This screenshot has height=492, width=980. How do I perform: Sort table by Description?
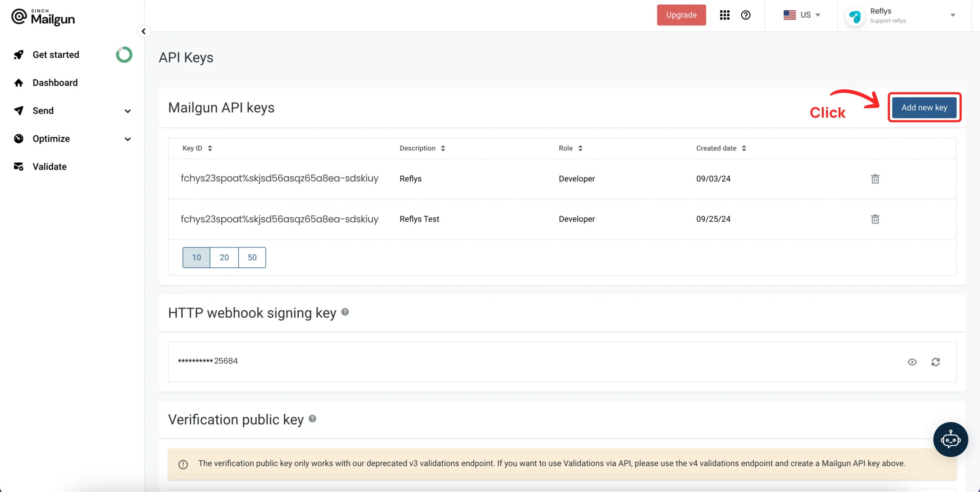(x=422, y=148)
